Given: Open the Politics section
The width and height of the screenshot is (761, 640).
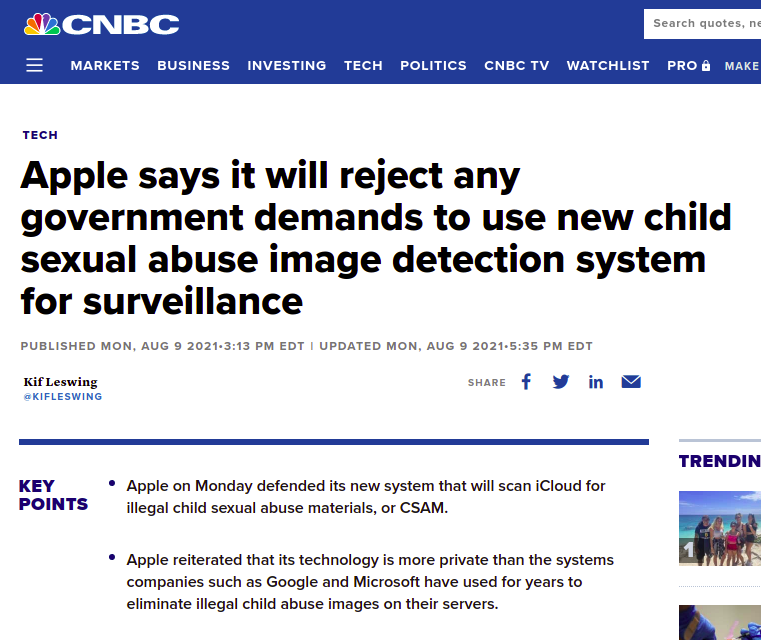Looking at the screenshot, I should point(433,66).
